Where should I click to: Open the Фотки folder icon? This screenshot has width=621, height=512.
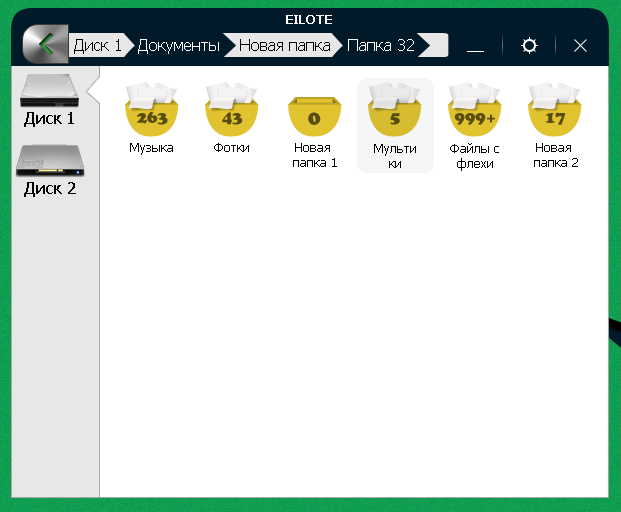231,110
